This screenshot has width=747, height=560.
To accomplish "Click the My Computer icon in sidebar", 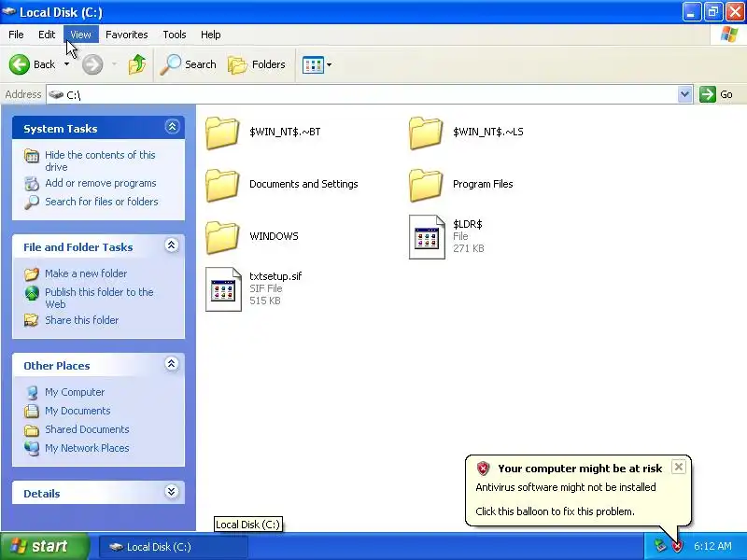I will pyautogui.click(x=32, y=392).
